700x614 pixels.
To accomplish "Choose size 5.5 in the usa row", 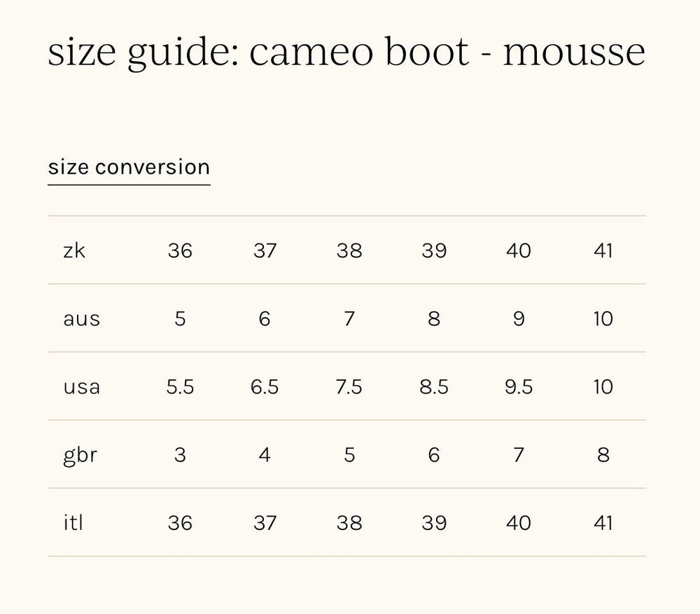I will tap(180, 387).
